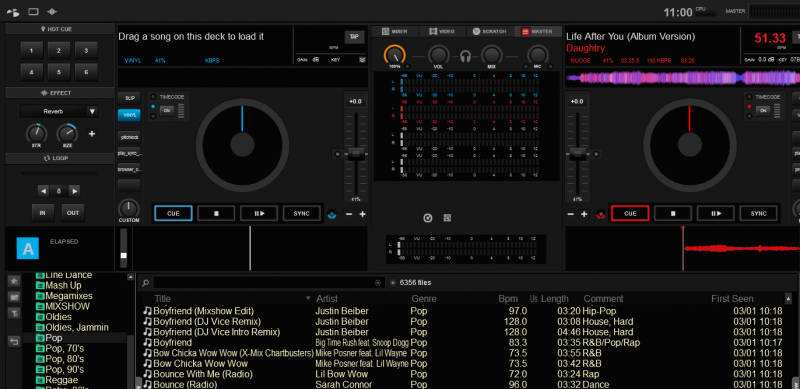Viewport: 800px width, 389px height.
Task: Click the right deck pitch plus button
Action: coord(584,214)
